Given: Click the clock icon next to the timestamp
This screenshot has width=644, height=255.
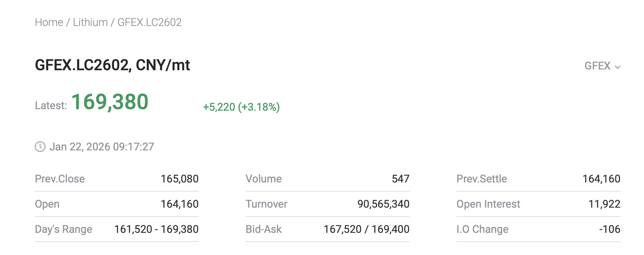Looking at the screenshot, I should (x=40, y=147).
